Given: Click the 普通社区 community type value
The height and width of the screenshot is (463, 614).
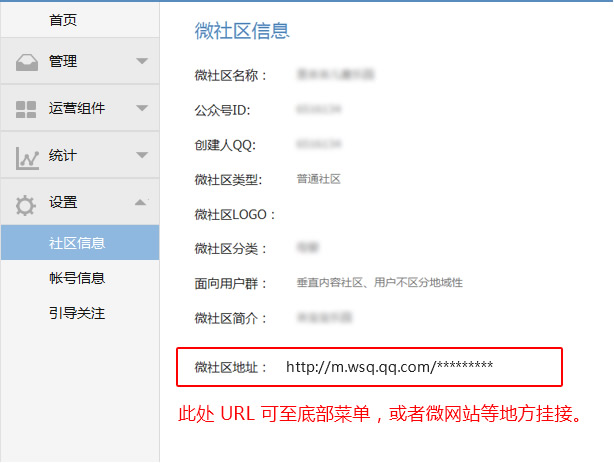Looking at the screenshot, I should tap(319, 179).
